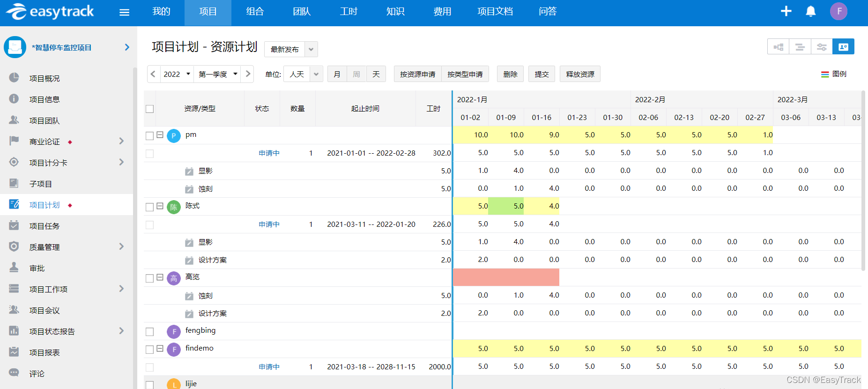
Task: Collapse the 陈式 resource row
Action: 160,206
